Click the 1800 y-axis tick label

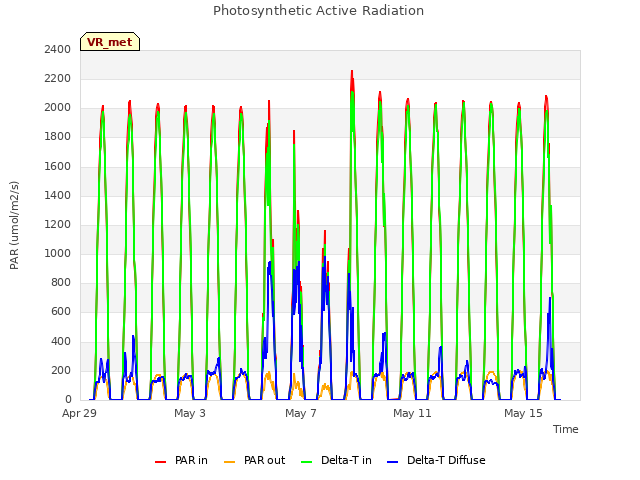(58, 137)
